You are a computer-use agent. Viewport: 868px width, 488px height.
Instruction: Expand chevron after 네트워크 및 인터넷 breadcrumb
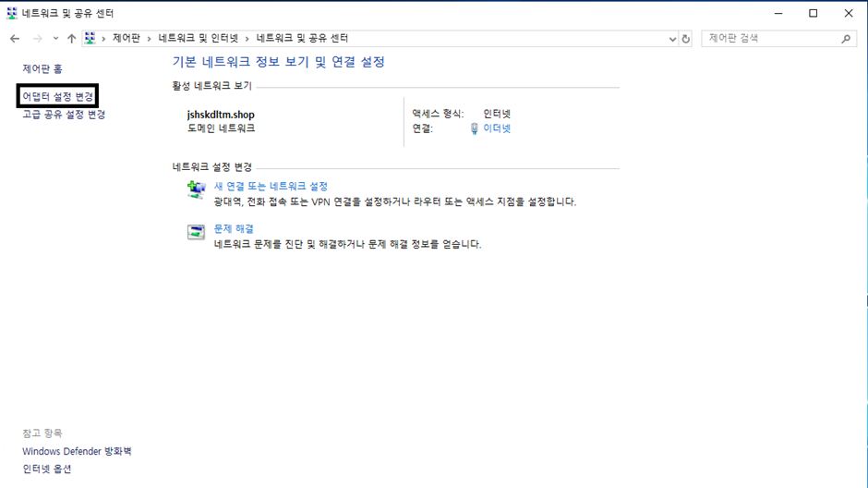tap(247, 39)
